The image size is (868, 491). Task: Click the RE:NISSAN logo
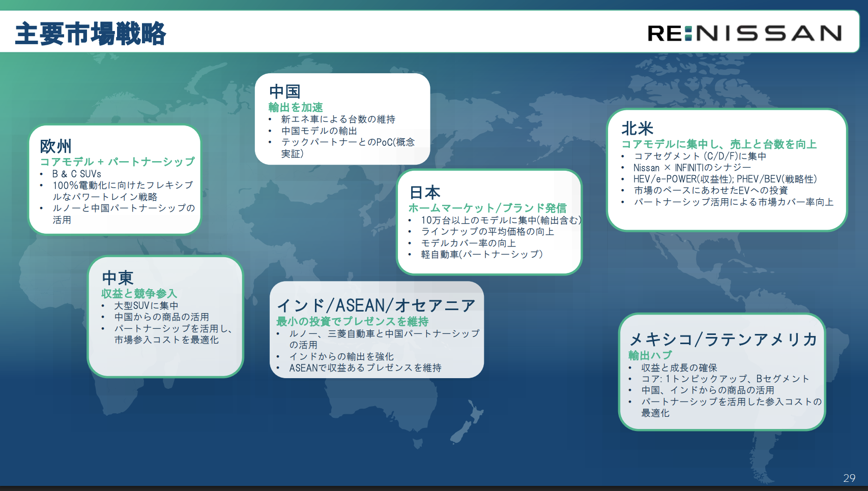pos(744,34)
